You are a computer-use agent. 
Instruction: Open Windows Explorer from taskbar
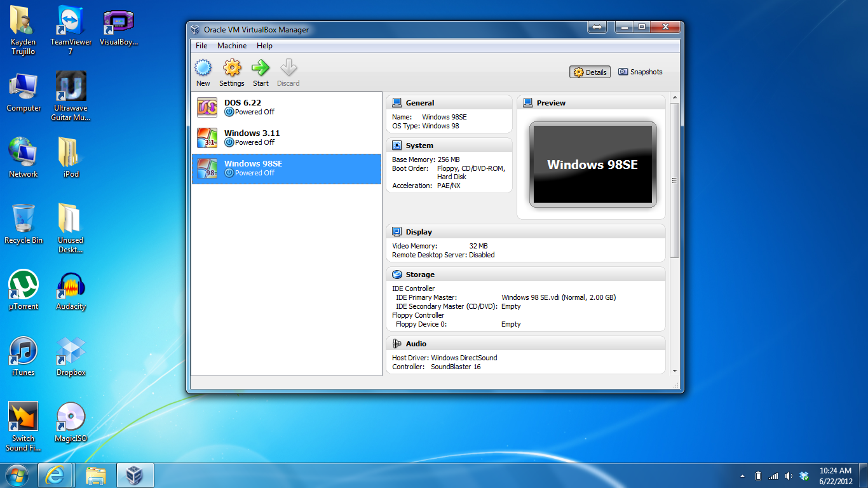click(x=96, y=475)
